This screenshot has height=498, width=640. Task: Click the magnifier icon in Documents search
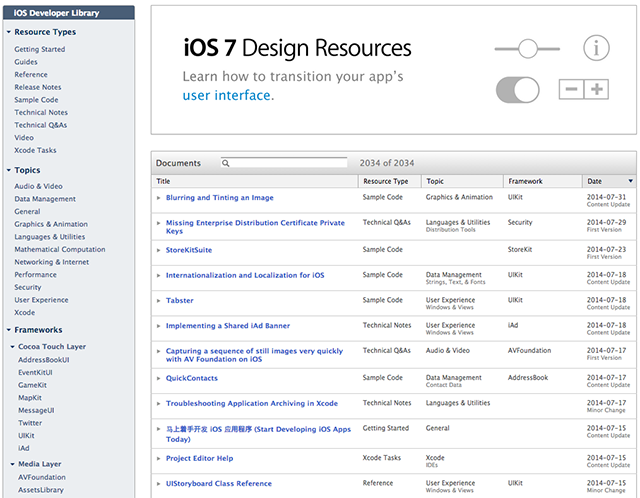(x=225, y=163)
